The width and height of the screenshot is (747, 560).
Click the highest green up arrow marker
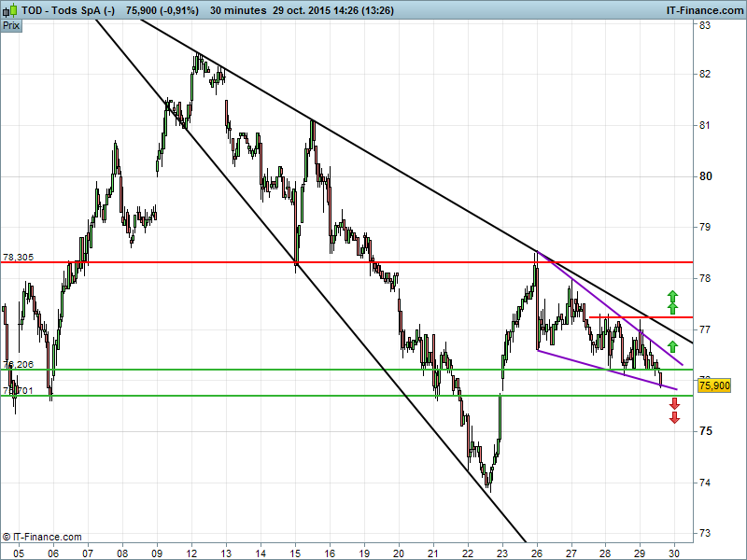point(672,296)
